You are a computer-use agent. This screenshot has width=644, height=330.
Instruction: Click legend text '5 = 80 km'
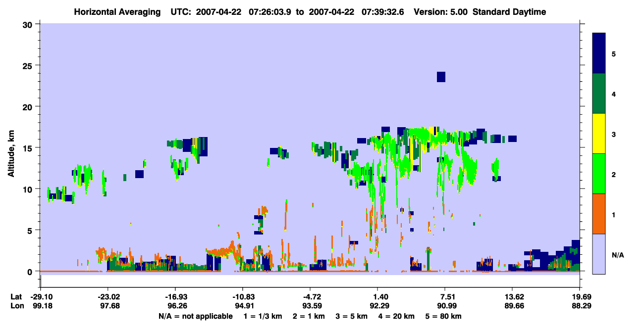point(442,316)
